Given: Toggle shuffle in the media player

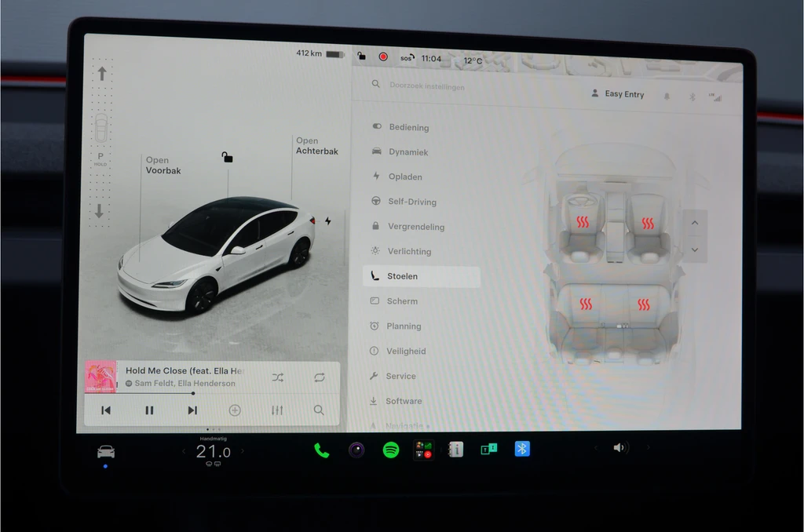Looking at the screenshot, I should (x=277, y=377).
